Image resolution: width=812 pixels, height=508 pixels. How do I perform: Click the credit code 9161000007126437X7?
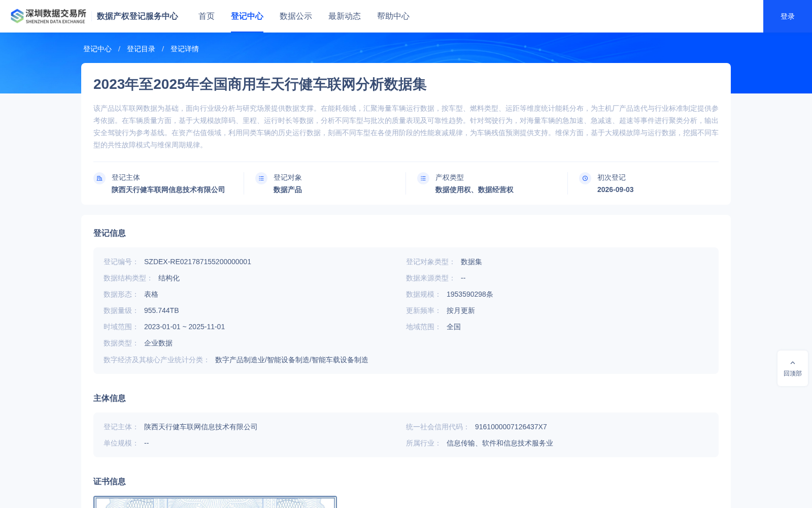click(x=511, y=427)
